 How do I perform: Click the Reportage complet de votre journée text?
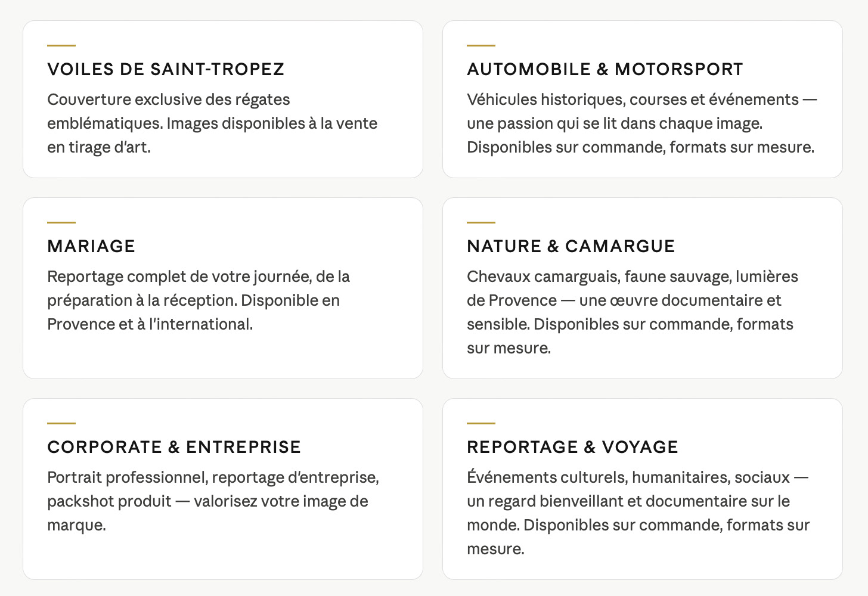(x=199, y=300)
